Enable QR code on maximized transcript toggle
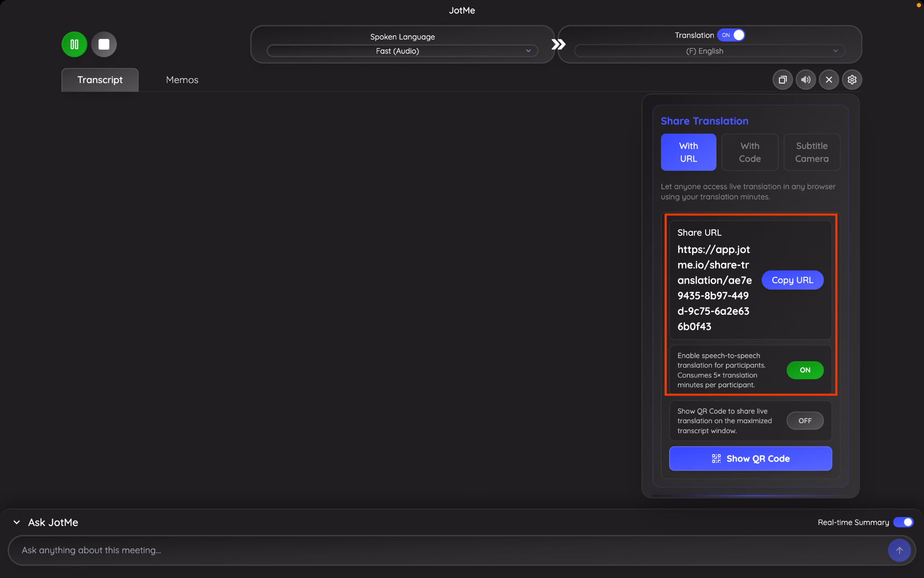 click(805, 421)
